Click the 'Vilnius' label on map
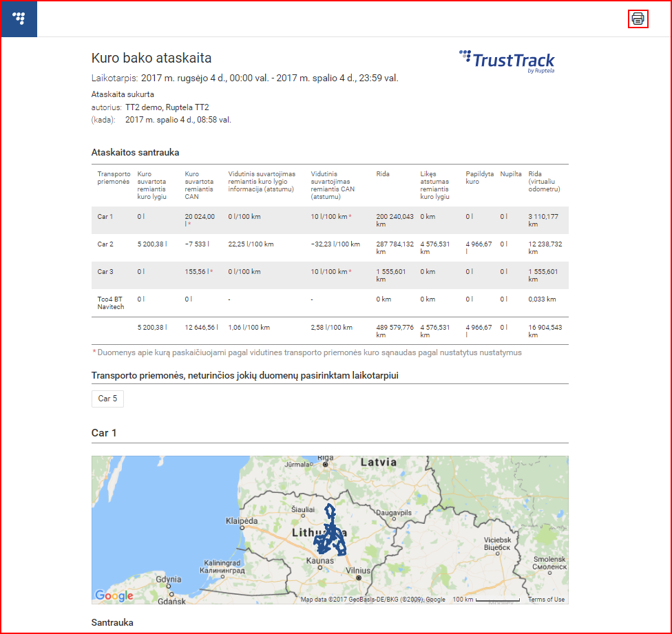Image resolution: width=672 pixels, height=634 pixels. tap(358, 571)
